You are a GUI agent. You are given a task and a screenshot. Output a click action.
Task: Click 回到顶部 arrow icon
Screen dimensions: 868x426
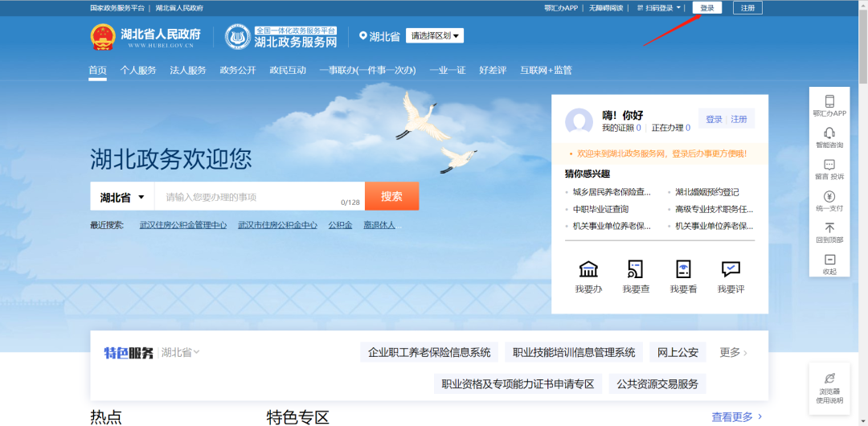829,227
